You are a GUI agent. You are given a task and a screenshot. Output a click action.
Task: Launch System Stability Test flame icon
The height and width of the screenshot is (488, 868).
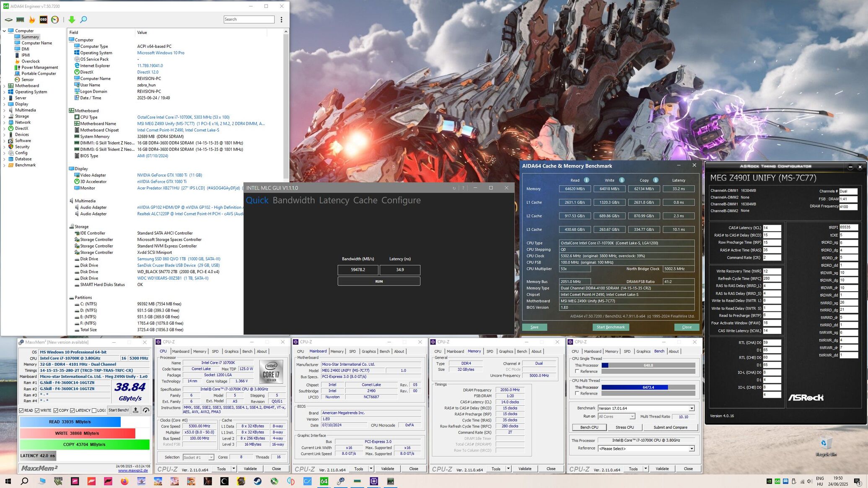pyautogui.click(x=32, y=20)
